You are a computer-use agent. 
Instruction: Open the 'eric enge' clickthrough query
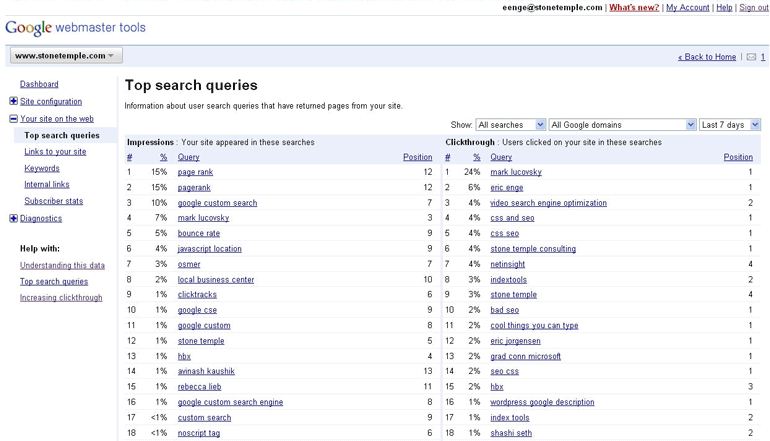point(507,188)
